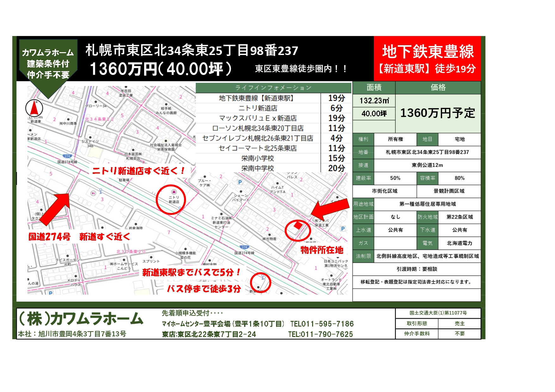Click the circled ニトリ新道店 map marker
Viewport: 555px width, 392px height.
pos(171,199)
